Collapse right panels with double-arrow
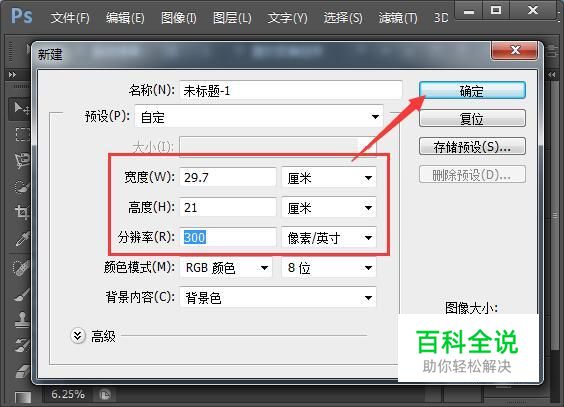Viewport: 564px width, 407px height. click(551, 75)
